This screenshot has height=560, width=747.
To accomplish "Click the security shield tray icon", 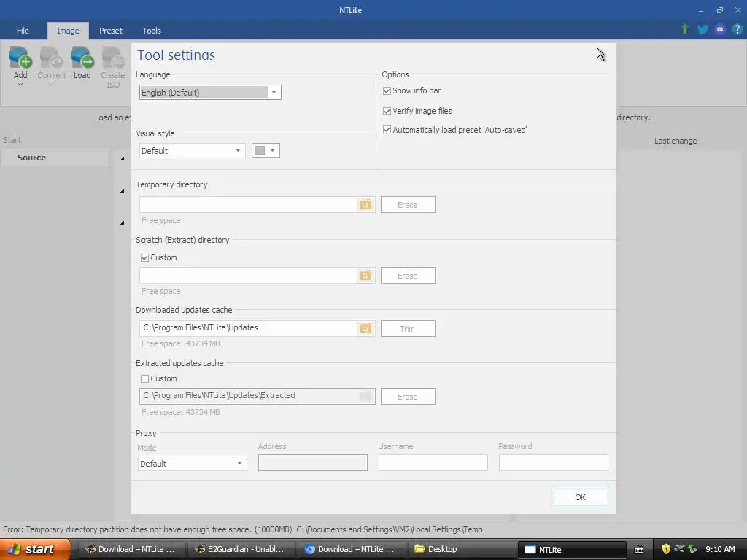I will (x=665, y=549).
